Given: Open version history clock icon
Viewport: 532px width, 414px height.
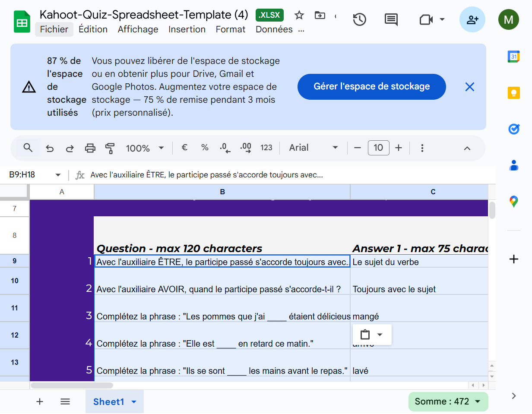Looking at the screenshot, I should (x=360, y=19).
